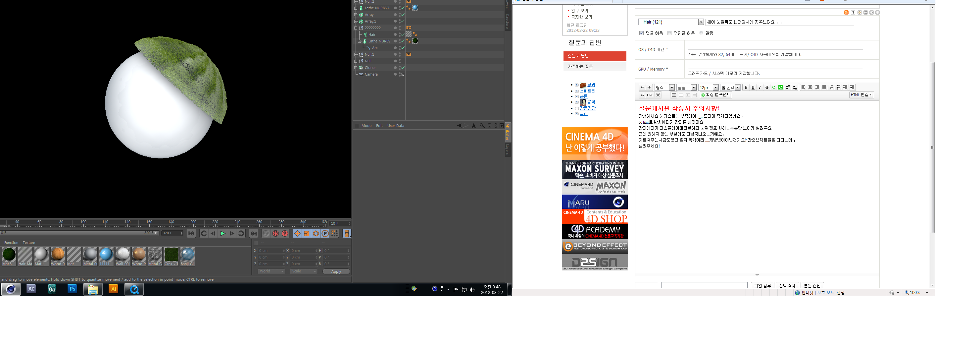Play the animation forward

[x=222, y=233]
